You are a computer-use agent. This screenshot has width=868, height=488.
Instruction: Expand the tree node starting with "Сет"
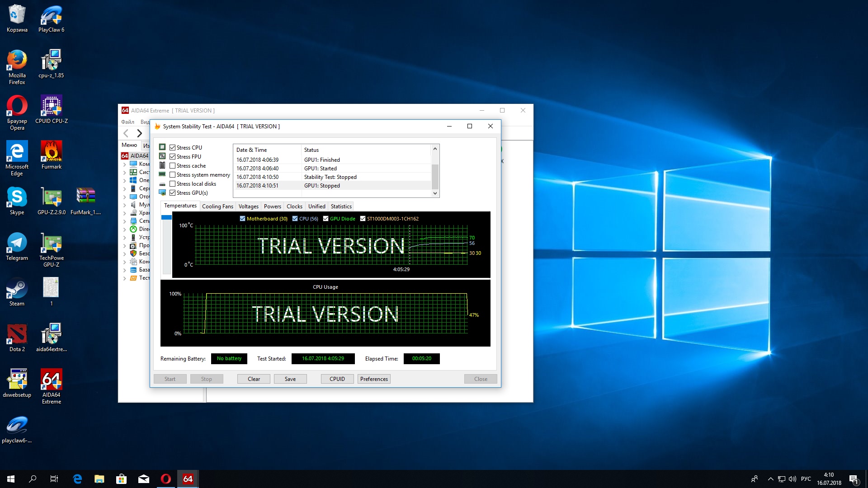coord(125,221)
